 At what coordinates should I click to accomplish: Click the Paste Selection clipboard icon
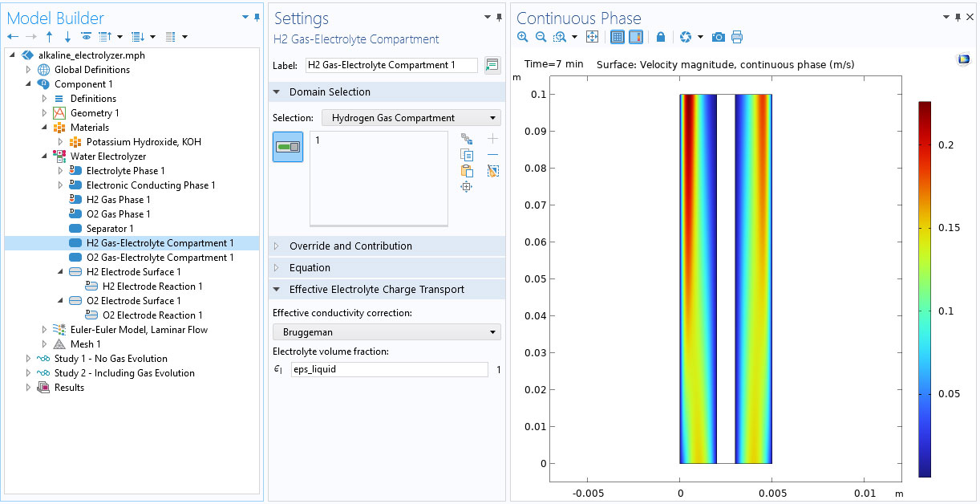pyautogui.click(x=467, y=171)
